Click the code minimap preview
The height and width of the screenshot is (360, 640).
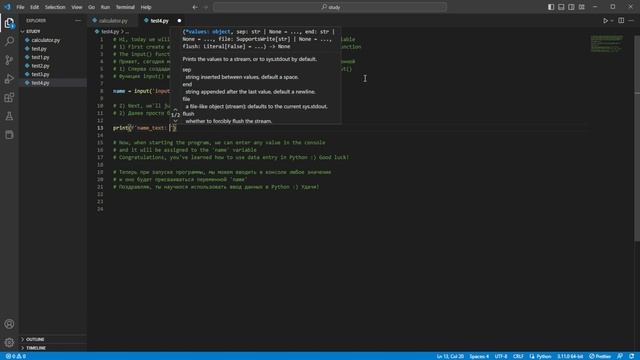(x=607, y=44)
